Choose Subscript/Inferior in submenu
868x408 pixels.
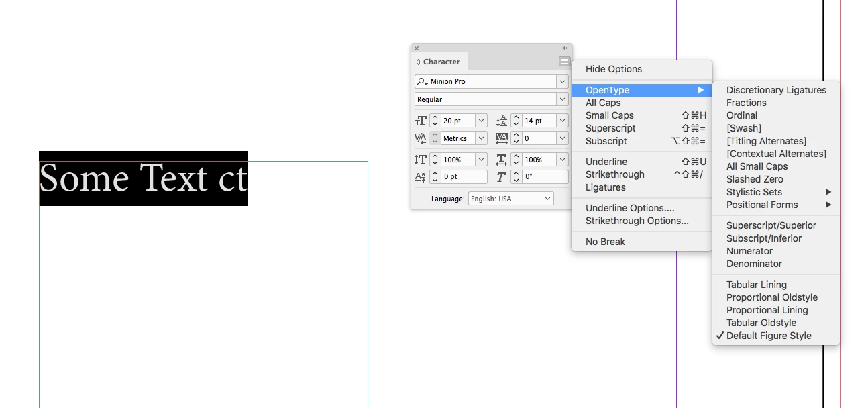click(775, 238)
